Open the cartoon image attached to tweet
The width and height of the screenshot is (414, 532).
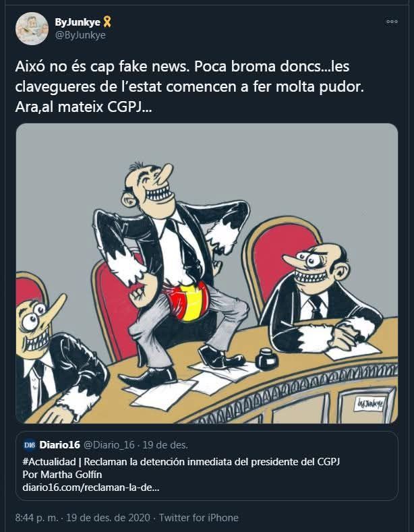coord(206,274)
